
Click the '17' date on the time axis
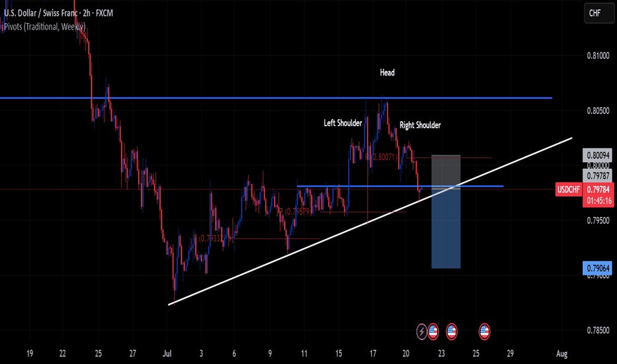373,353
